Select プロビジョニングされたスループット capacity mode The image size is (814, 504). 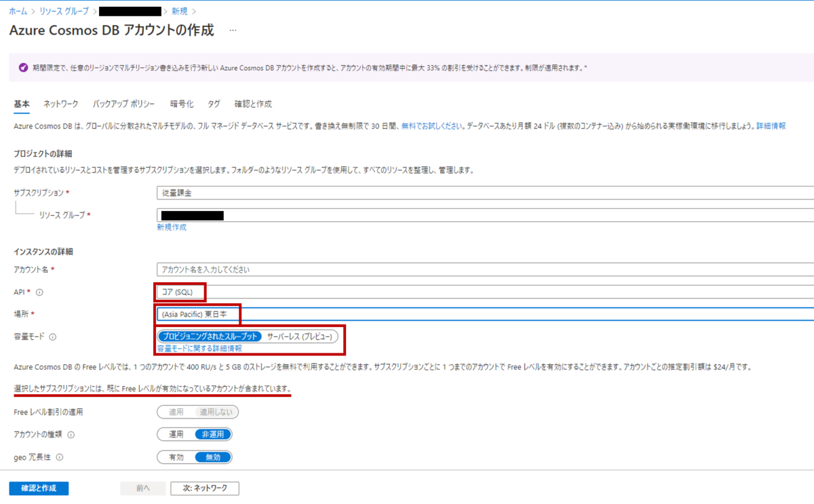(210, 336)
